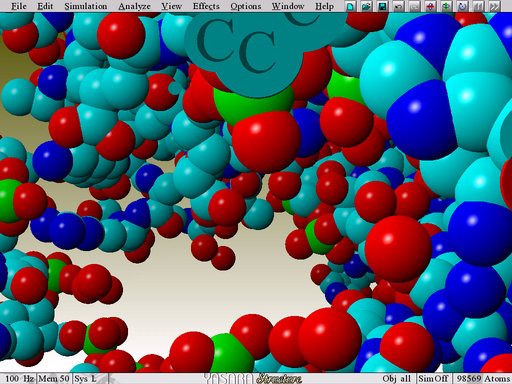
Task: Open the Edit menu
Action: coord(45,6)
